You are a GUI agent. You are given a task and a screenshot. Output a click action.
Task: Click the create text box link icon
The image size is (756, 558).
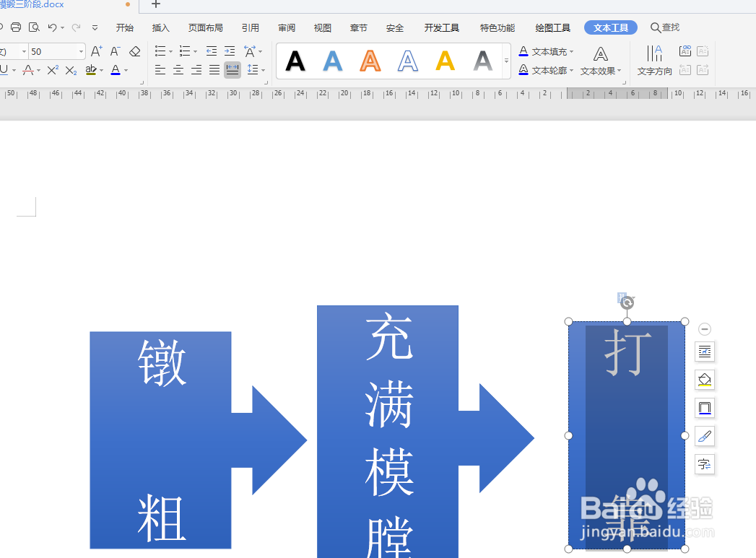click(x=685, y=51)
